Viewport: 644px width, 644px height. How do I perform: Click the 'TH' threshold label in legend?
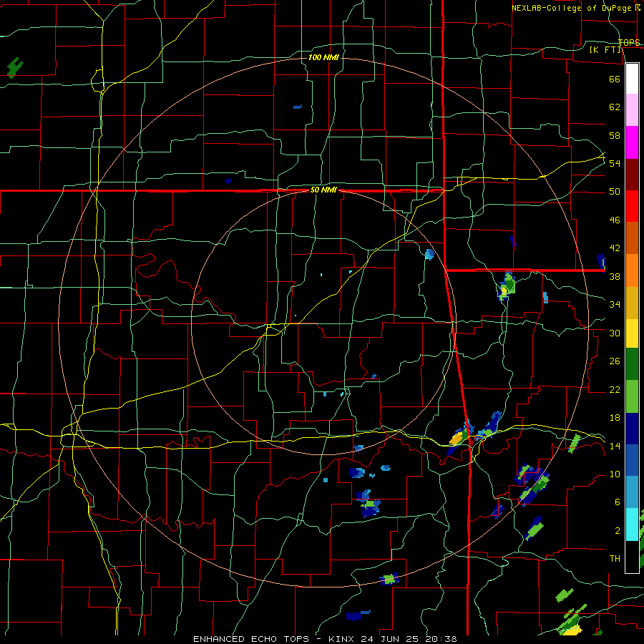coord(615,559)
